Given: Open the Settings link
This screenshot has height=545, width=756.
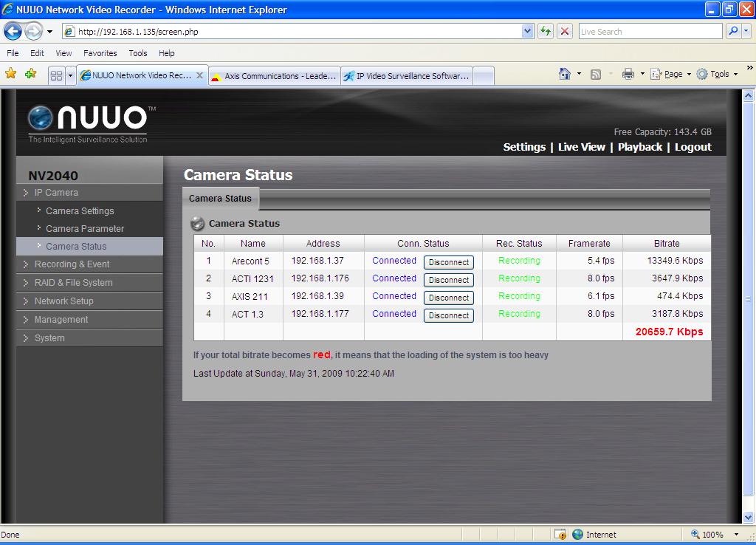Looking at the screenshot, I should coord(524,147).
